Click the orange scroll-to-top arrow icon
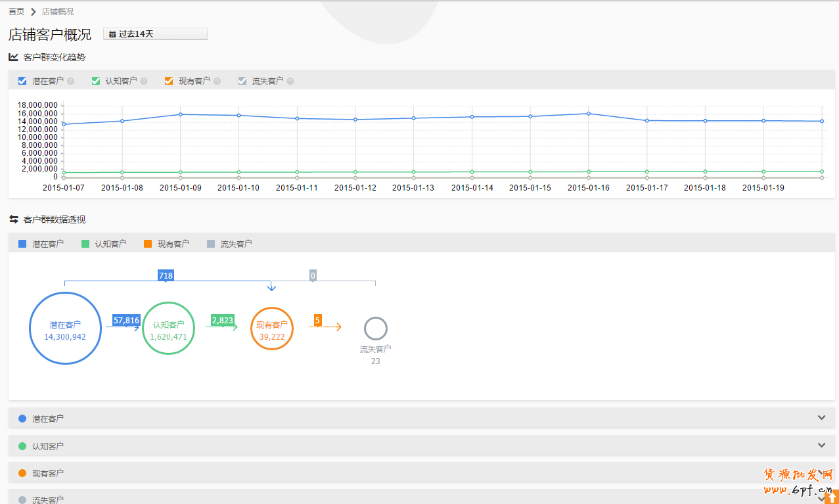 [833, 499]
